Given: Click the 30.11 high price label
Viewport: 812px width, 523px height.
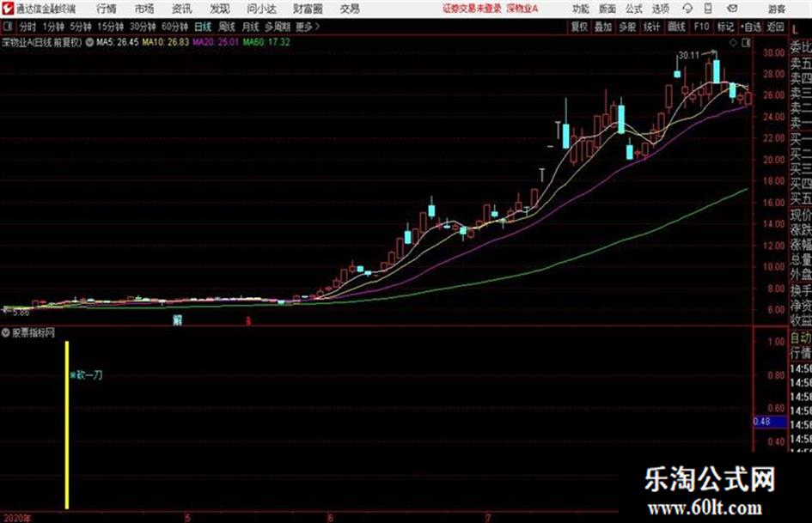Looking at the screenshot, I should 689,56.
